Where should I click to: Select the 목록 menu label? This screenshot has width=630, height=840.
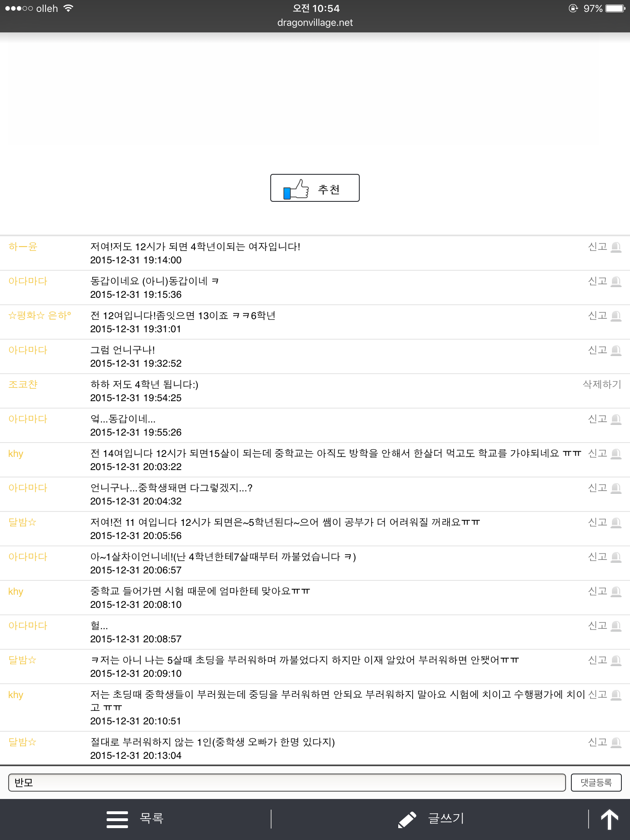152,818
